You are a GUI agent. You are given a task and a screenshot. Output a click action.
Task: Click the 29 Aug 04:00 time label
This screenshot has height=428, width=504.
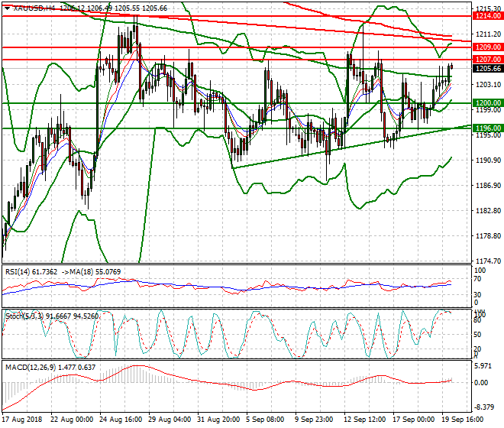click(x=170, y=420)
